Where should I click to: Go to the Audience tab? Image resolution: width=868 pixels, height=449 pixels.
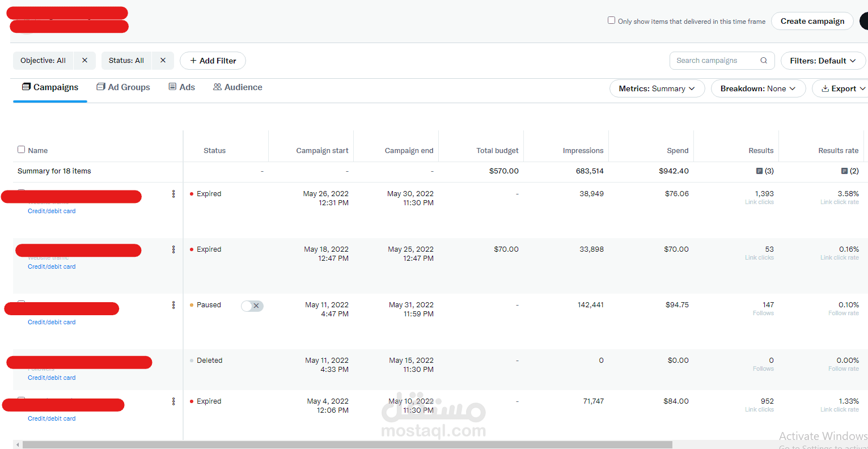click(x=238, y=87)
